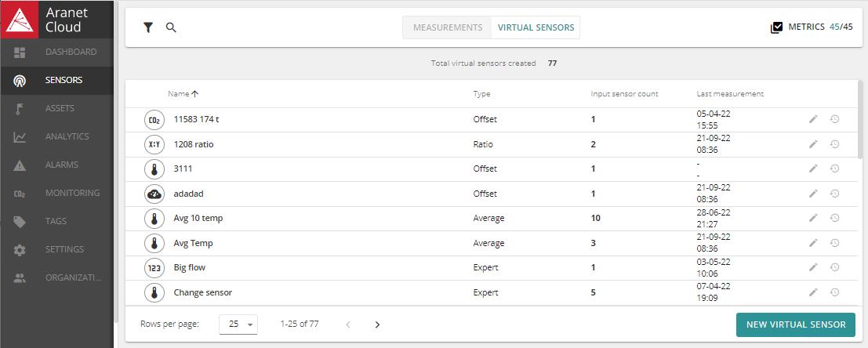Viewport: 868px width, 348px height.
Task: Click the CO2 icon of 11583 174 t
Action: 154,120
